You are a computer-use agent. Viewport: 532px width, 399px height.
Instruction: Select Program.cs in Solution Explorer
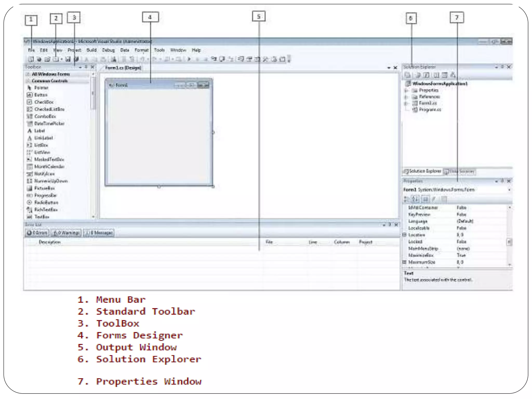[x=430, y=110]
